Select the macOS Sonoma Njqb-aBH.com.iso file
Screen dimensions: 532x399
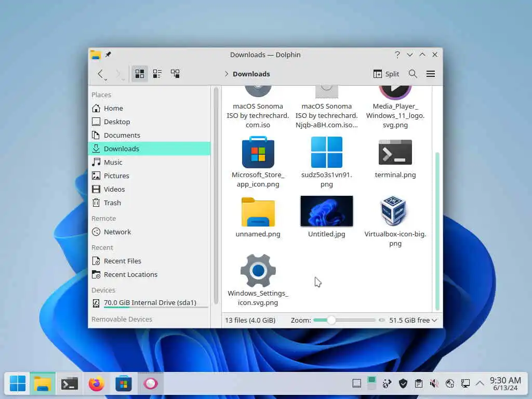326,107
